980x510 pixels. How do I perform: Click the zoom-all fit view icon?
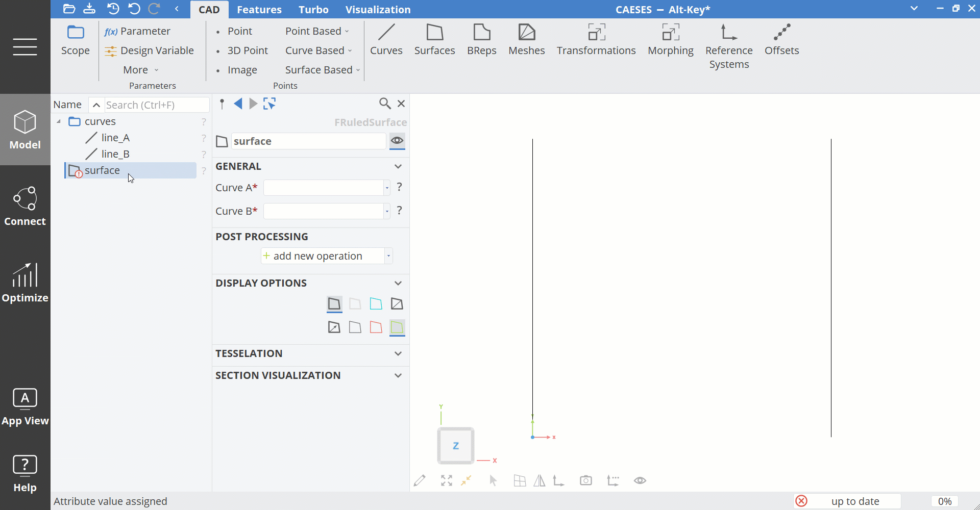click(447, 480)
